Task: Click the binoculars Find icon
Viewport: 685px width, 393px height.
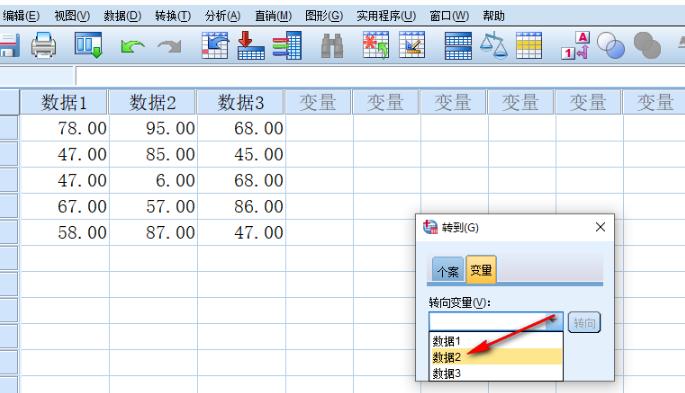Action: pos(332,46)
